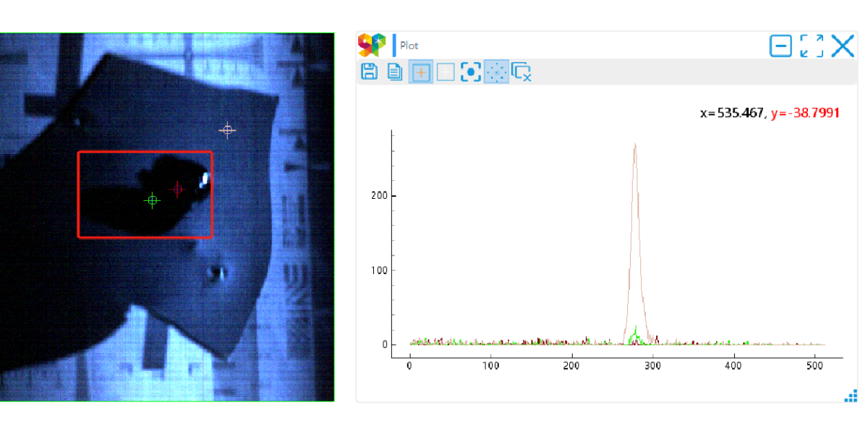Click the Plot title label

pos(409,46)
